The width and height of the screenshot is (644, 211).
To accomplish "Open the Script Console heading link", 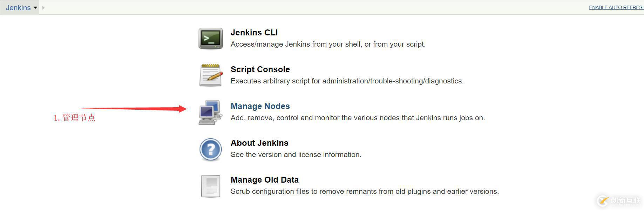I will [x=260, y=69].
